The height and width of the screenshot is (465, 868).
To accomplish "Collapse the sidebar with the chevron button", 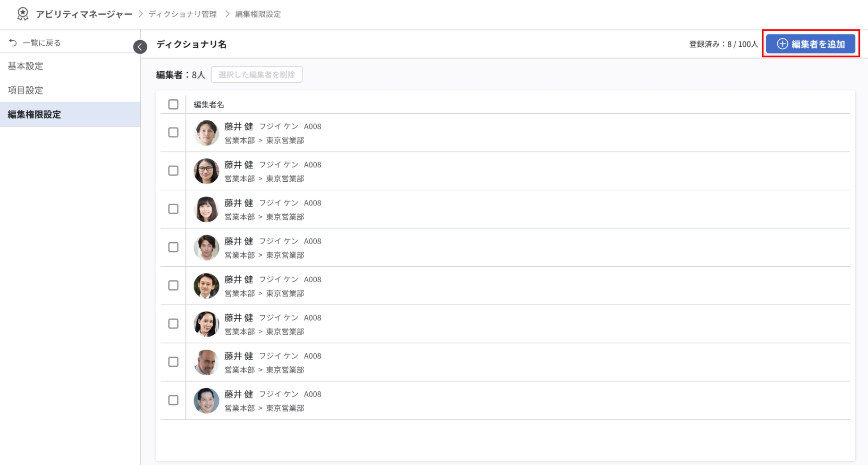I will (140, 47).
